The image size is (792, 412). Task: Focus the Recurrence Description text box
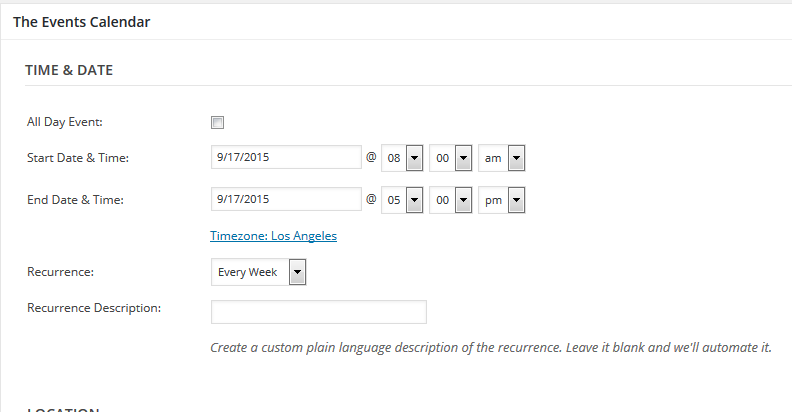318,312
